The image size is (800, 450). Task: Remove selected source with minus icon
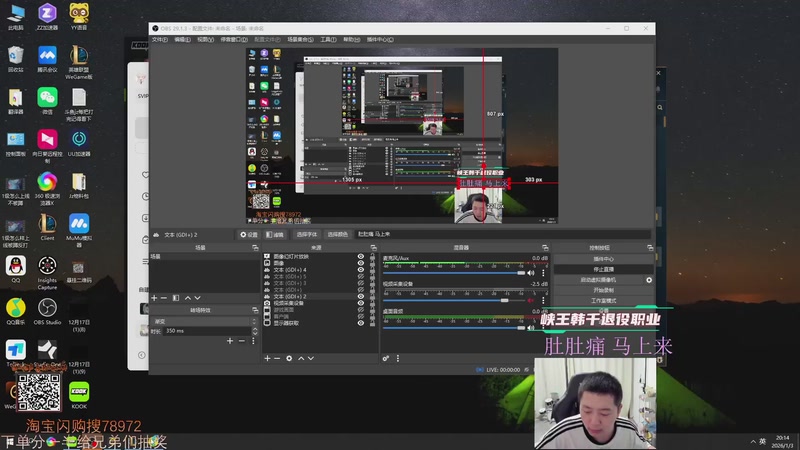coord(277,359)
